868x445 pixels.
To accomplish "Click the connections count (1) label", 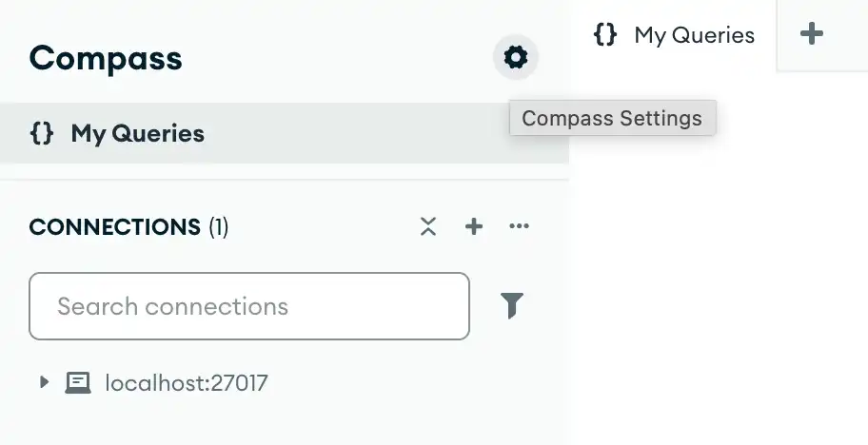I will tap(218, 227).
